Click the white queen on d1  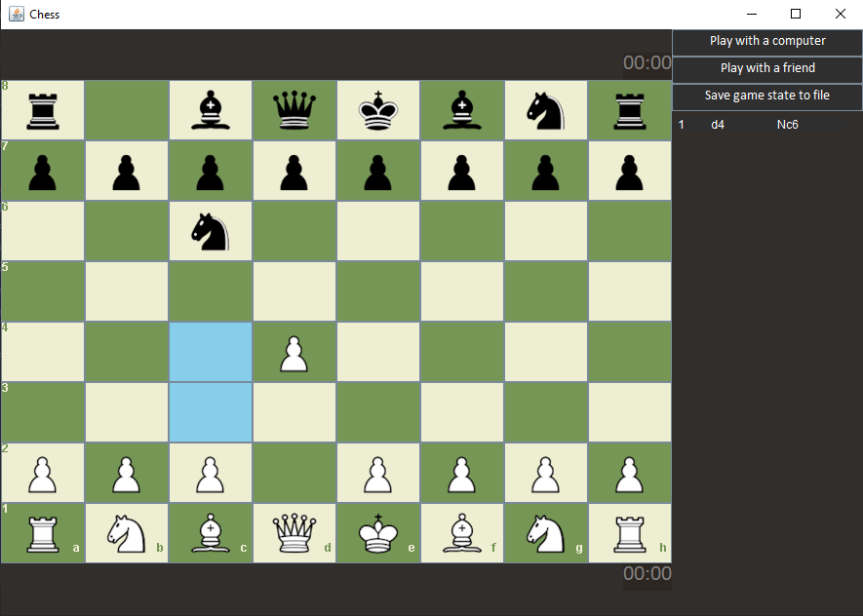click(x=294, y=532)
